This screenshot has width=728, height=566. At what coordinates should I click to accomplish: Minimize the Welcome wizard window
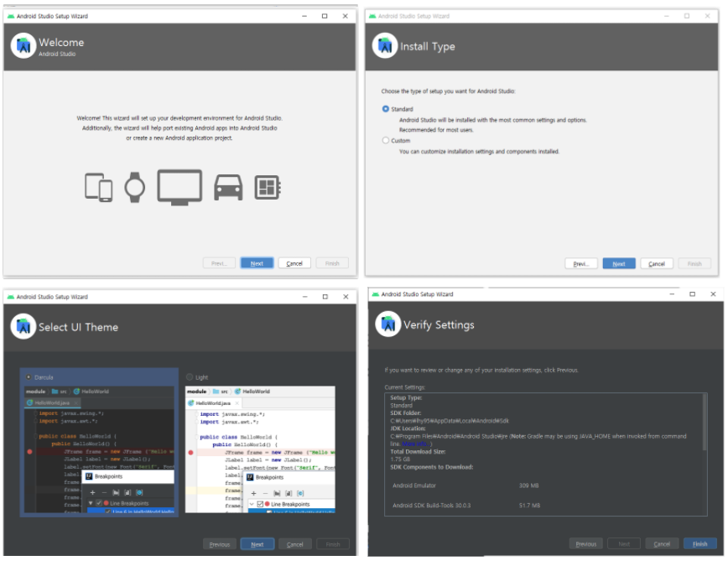tap(304, 16)
